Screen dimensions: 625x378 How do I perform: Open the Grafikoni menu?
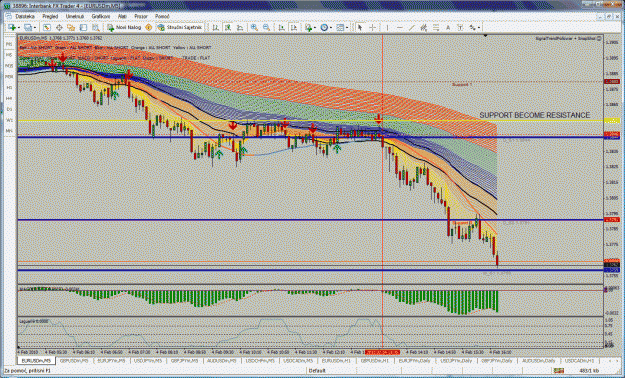tap(101, 17)
